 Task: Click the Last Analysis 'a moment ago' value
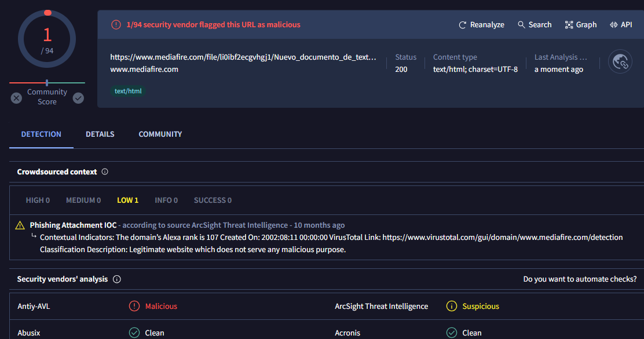pyautogui.click(x=558, y=70)
